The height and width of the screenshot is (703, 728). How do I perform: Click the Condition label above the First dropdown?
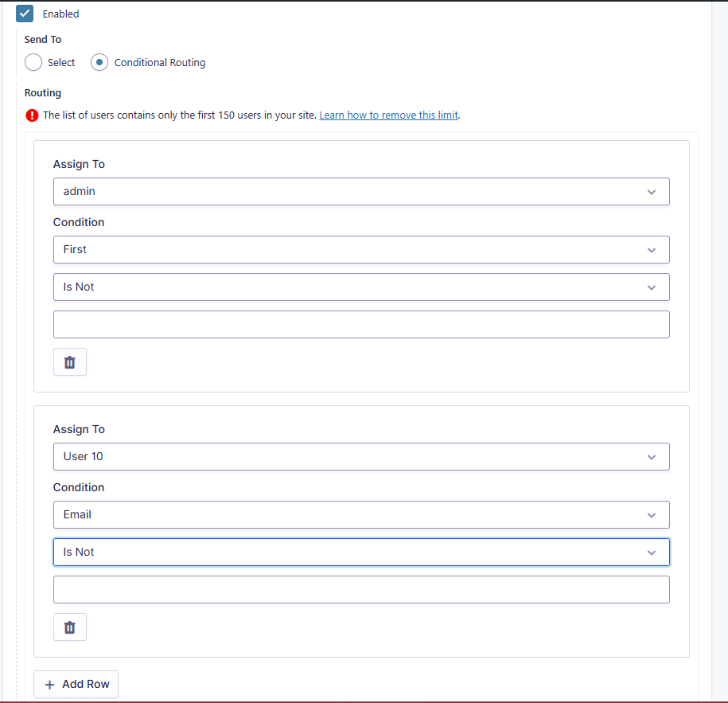click(x=79, y=223)
